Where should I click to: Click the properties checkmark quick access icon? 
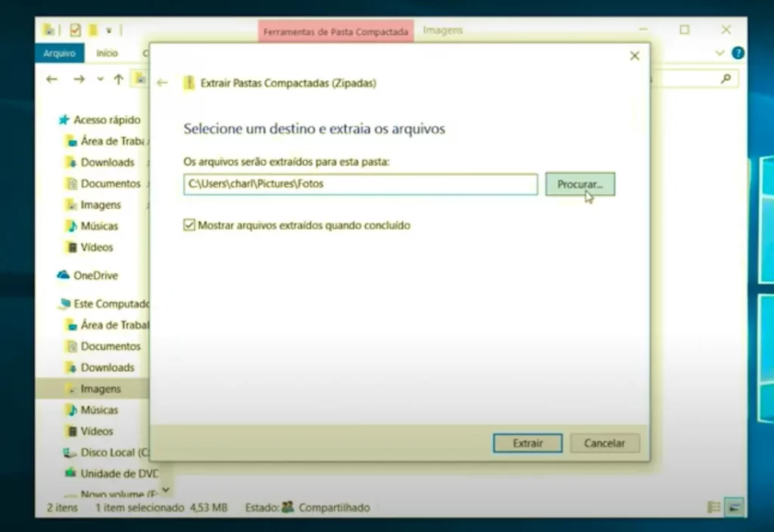pos(75,30)
